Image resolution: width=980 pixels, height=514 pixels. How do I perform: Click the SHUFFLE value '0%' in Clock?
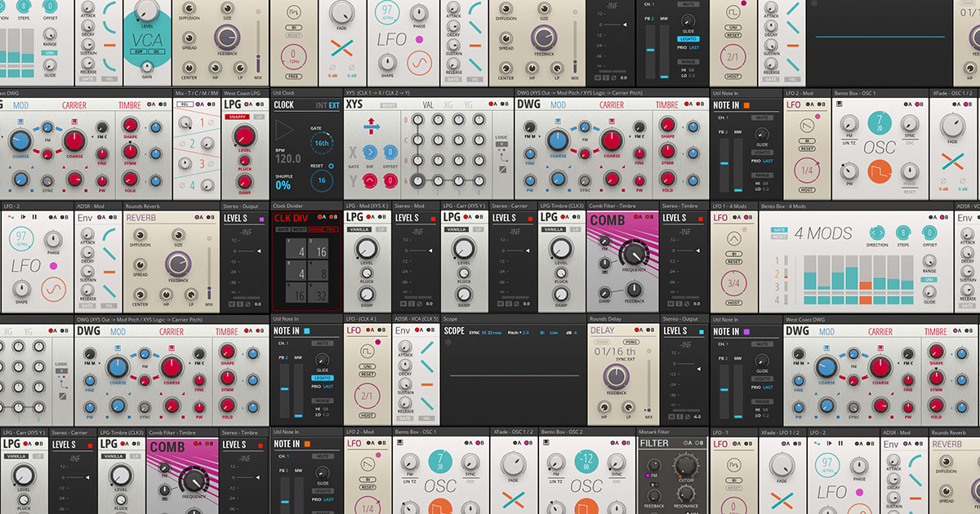click(x=283, y=186)
